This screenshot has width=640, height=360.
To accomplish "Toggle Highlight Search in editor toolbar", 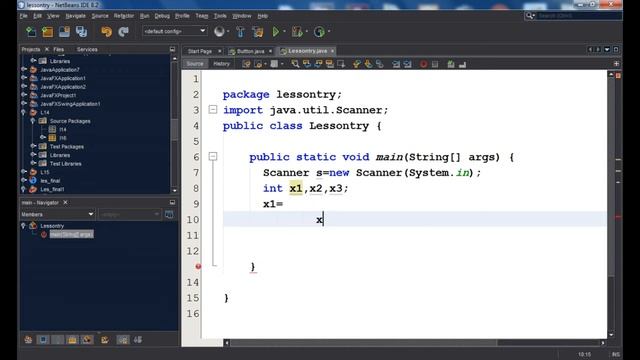I will click(x=329, y=64).
